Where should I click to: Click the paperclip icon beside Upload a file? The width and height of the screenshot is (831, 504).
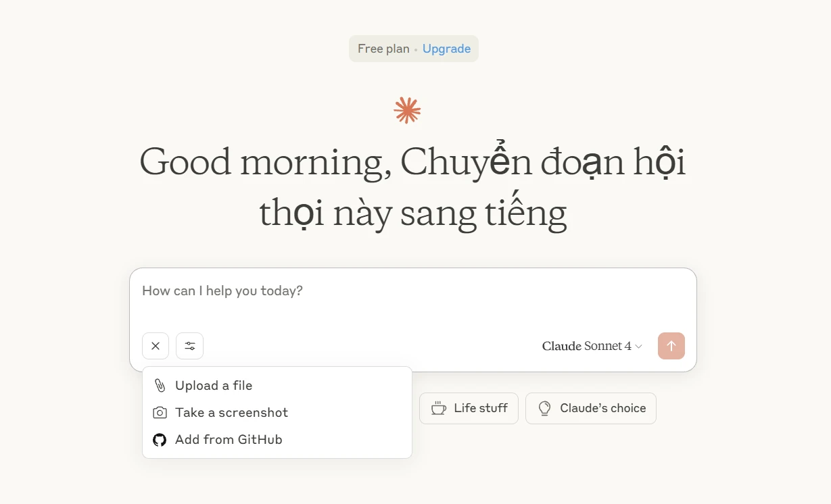(160, 386)
